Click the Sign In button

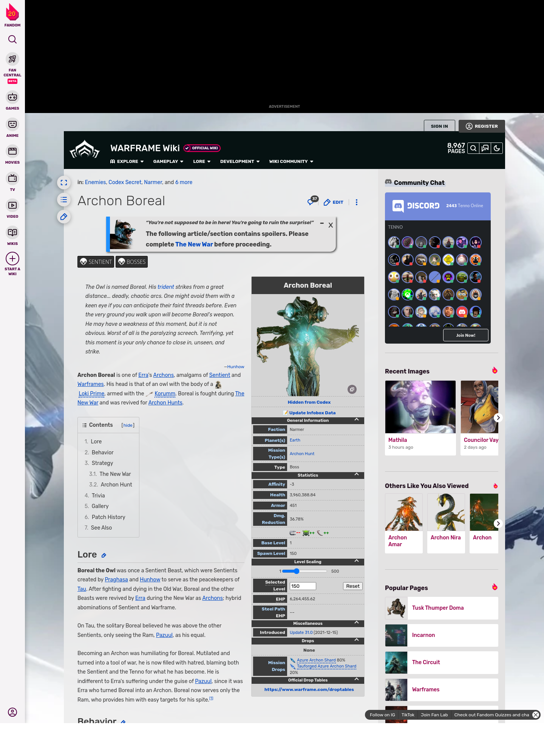pos(439,126)
